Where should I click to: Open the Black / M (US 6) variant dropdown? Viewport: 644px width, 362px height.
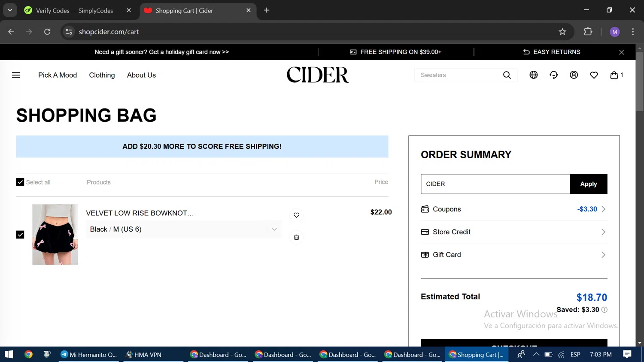(x=184, y=229)
